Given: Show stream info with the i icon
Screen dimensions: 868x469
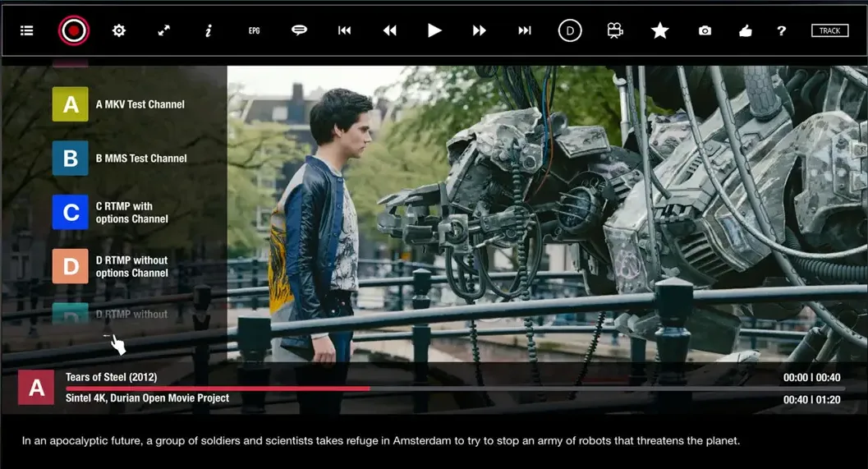Looking at the screenshot, I should [x=208, y=31].
